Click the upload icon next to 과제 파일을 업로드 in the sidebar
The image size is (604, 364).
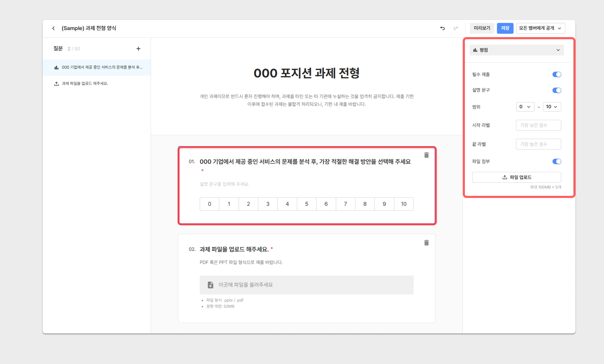(56, 84)
